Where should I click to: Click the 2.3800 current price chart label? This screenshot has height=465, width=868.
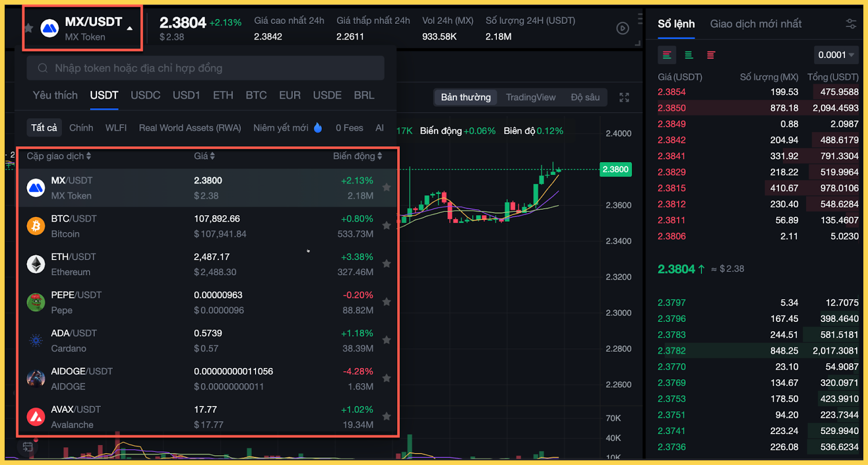coord(615,170)
